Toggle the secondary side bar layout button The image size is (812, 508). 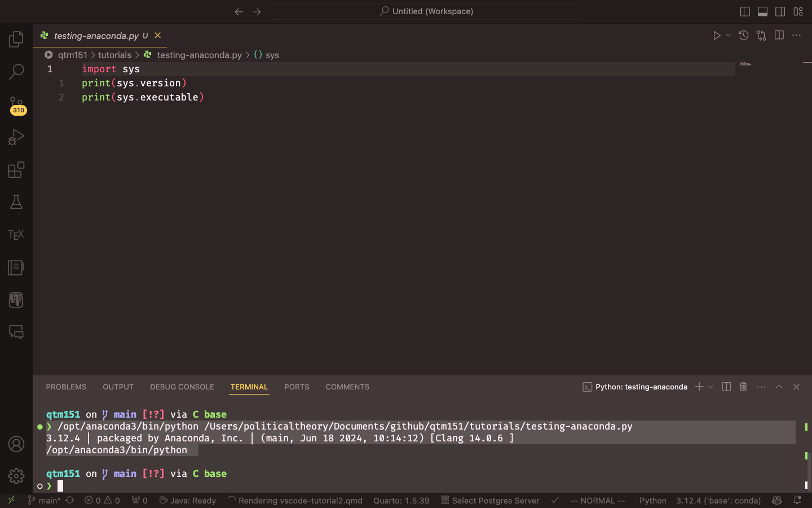pos(780,11)
